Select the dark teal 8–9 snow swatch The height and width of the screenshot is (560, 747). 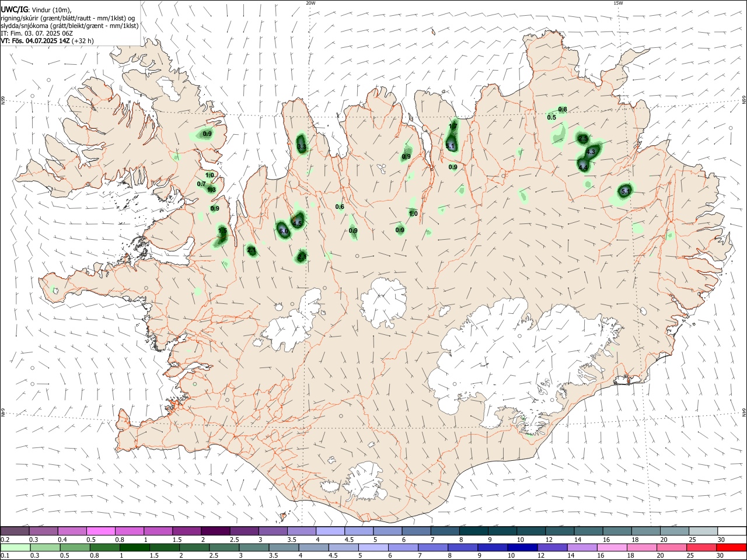(473, 531)
